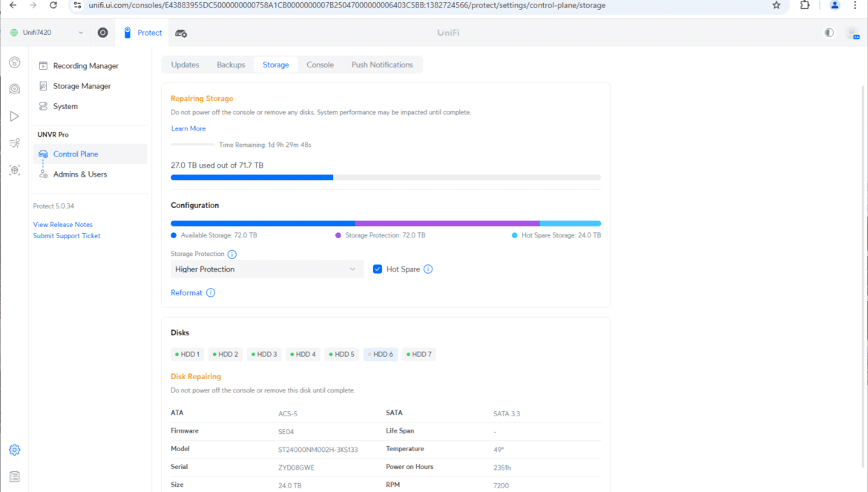Uncheck the Hot Spare checkbox
868x492 pixels.
[x=378, y=269]
